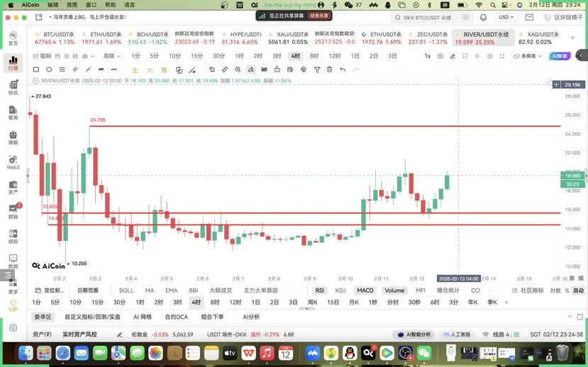Undo last drawing action

343,69
